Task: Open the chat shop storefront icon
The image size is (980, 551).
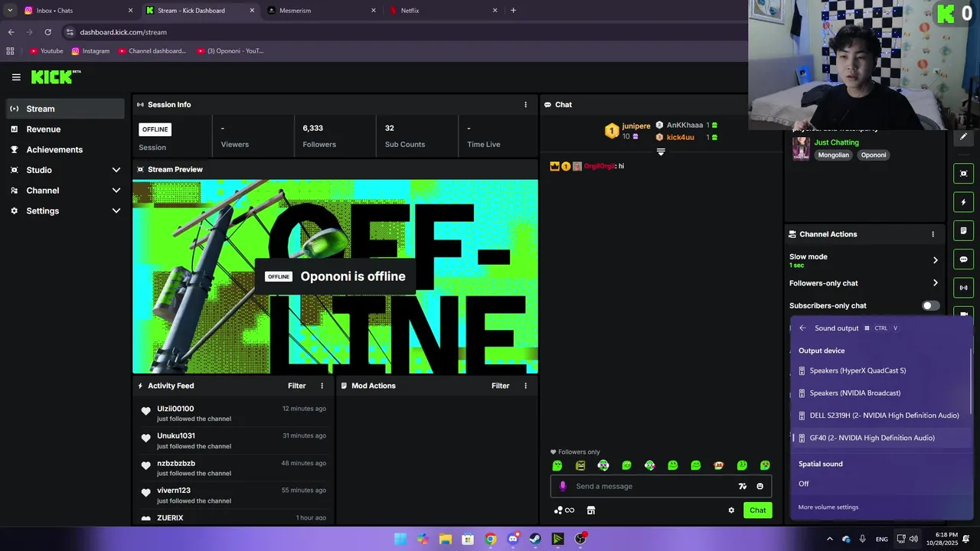Action: tap(591, 510)
